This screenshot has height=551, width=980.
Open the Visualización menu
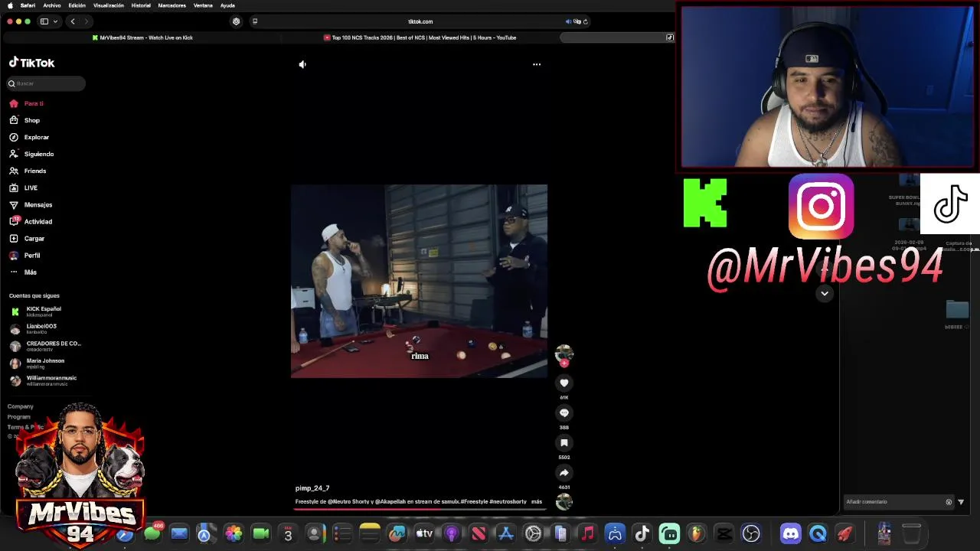[109, 5]
